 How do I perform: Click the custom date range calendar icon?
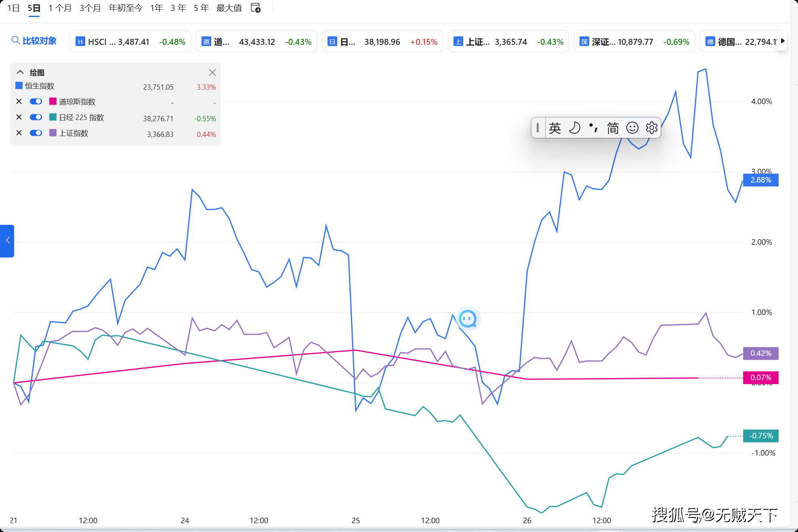tap(256, 8)
